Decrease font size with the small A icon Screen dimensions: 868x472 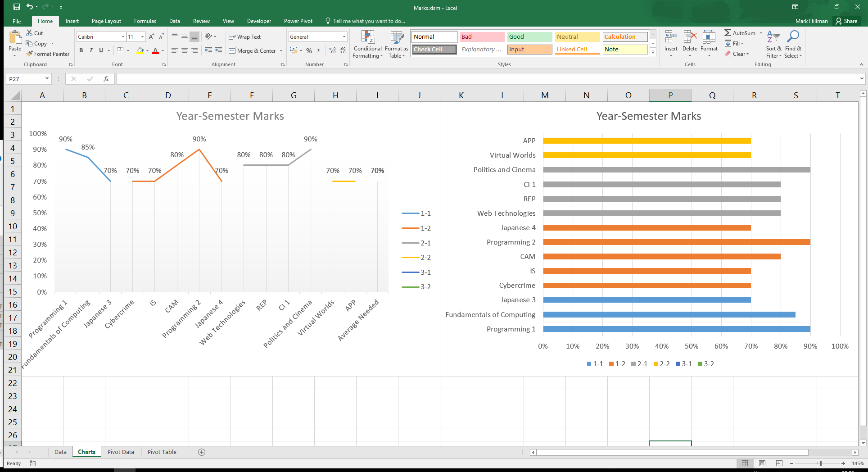coord(161,36)
